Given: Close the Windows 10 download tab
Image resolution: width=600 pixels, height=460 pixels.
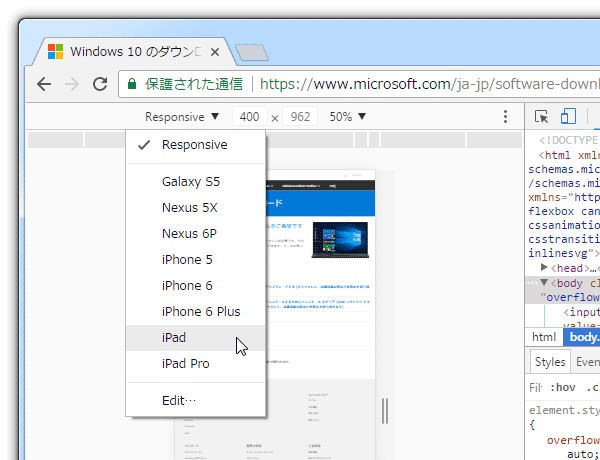Looking at the screenshot, I should coord(215,52).
